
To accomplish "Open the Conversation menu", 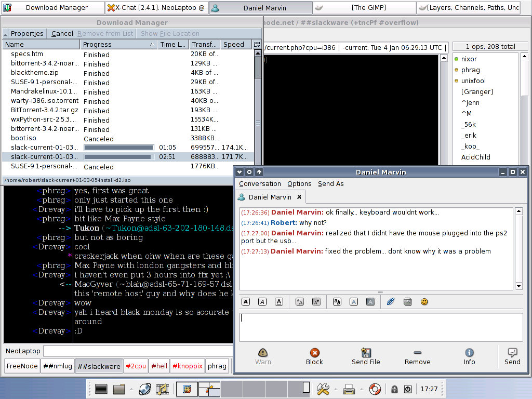I will tap(260, 184).
